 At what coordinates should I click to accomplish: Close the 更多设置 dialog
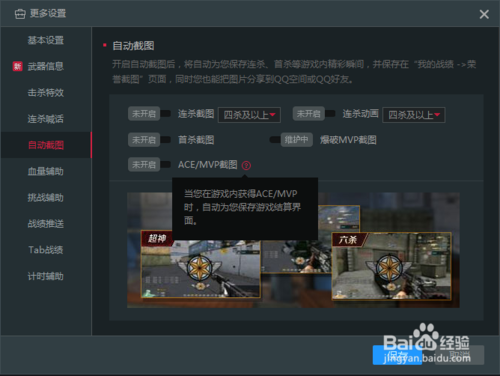click(484, 14)
